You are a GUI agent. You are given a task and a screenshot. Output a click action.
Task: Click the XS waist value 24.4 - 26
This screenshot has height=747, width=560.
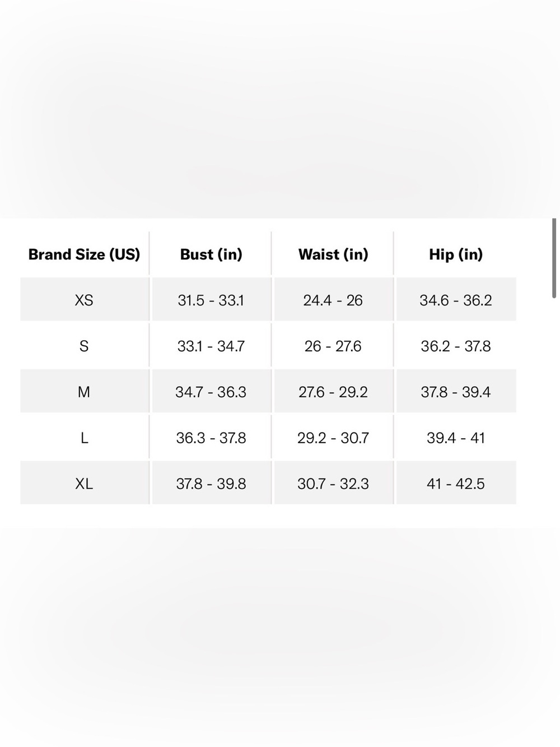(333, 300)
